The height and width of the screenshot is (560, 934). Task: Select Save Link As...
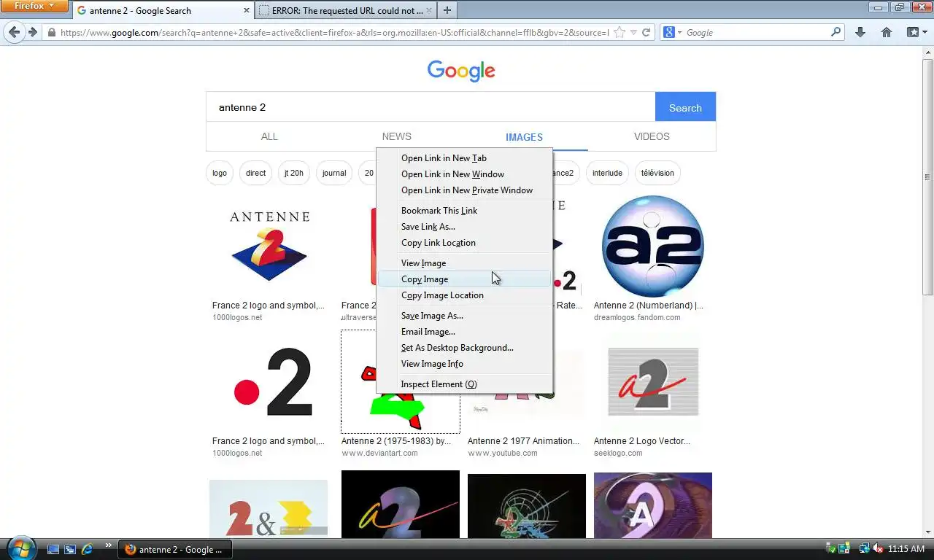tap(464, 227)
